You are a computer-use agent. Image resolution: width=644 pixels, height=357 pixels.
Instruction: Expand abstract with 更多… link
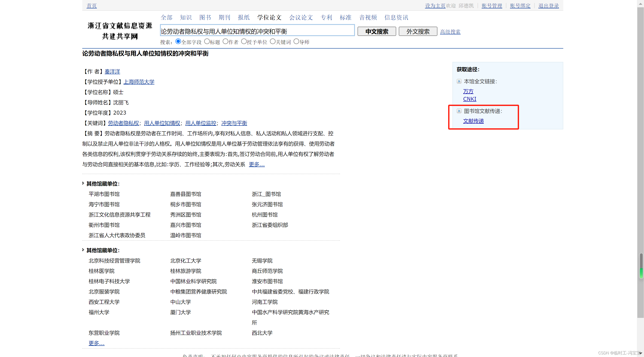pos(256,164)
